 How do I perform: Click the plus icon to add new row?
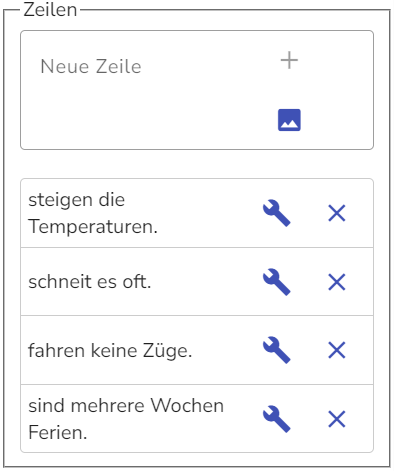[289, 60]
